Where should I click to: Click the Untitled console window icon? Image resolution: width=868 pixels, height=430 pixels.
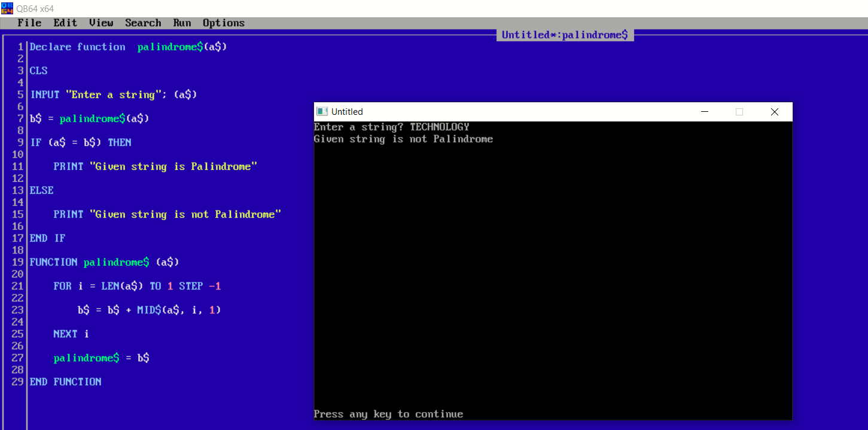[x=322, y=111]
